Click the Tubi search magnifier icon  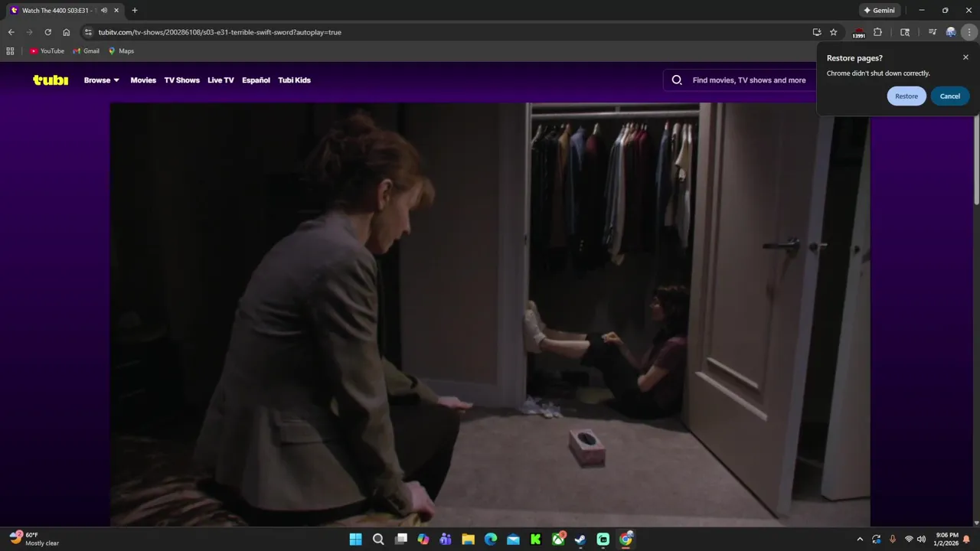(x=677, y=80)
